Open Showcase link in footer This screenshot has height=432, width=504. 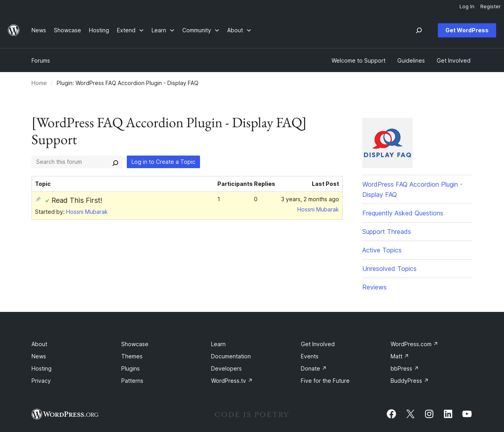coord(135,344)
